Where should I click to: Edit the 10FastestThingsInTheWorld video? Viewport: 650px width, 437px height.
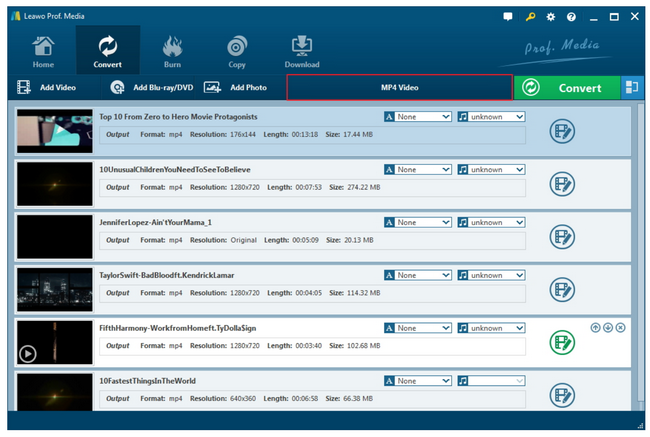pos(562,395)
